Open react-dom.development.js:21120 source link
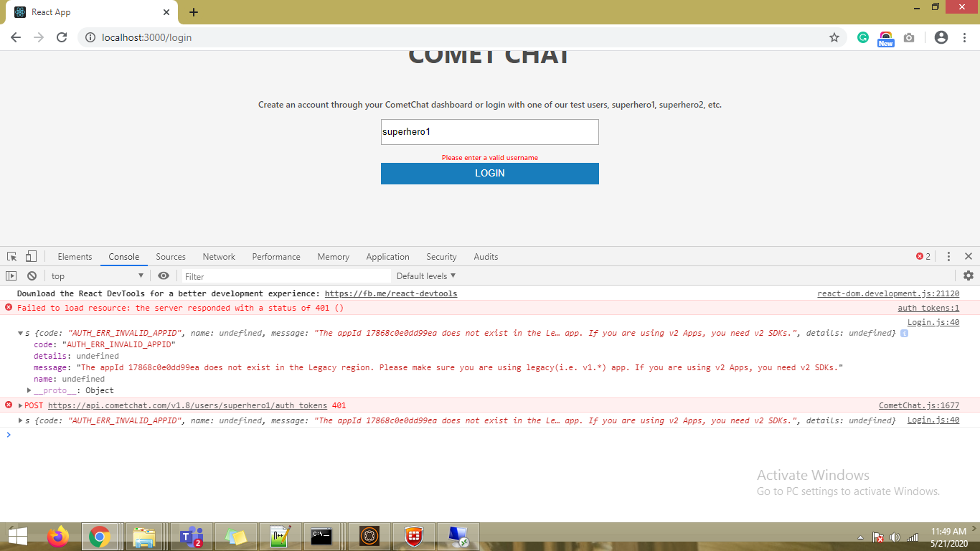 click(888, 293)
